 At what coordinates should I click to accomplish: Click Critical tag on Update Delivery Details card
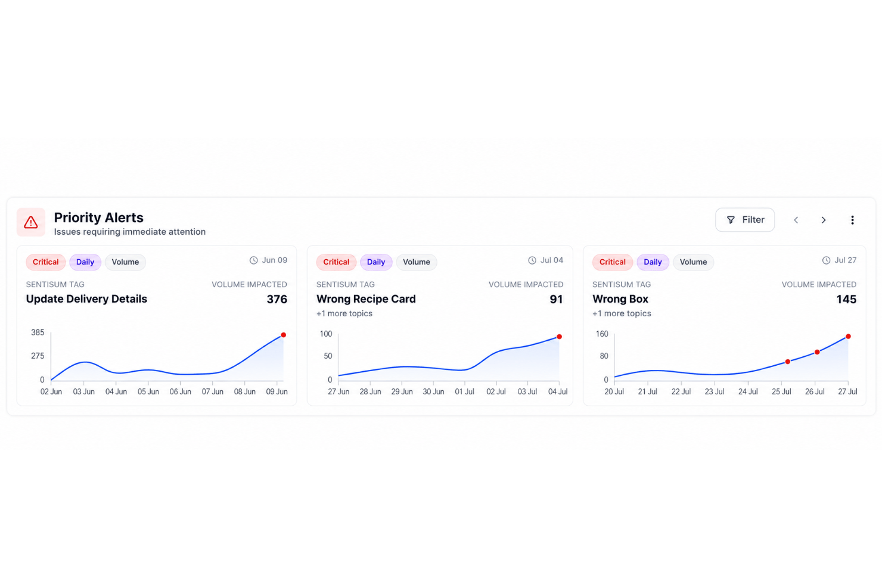point(46,262)
